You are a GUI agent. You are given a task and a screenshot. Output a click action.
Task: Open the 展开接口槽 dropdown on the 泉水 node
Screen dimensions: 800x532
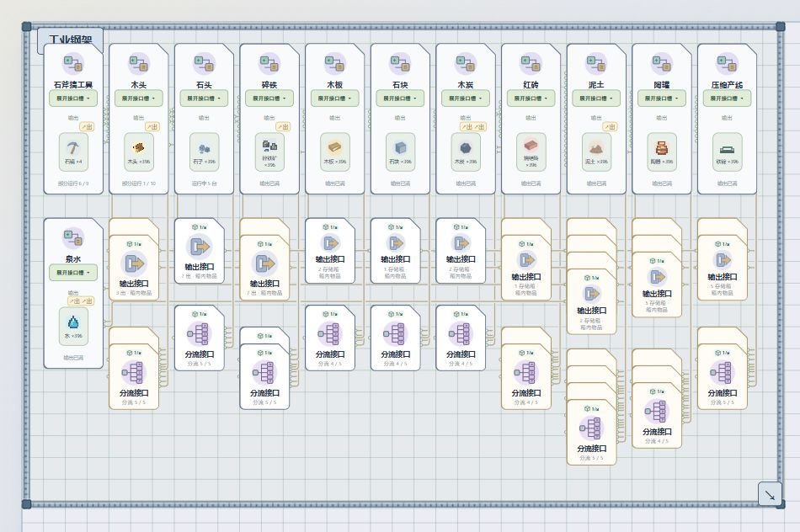coord(73,273)
